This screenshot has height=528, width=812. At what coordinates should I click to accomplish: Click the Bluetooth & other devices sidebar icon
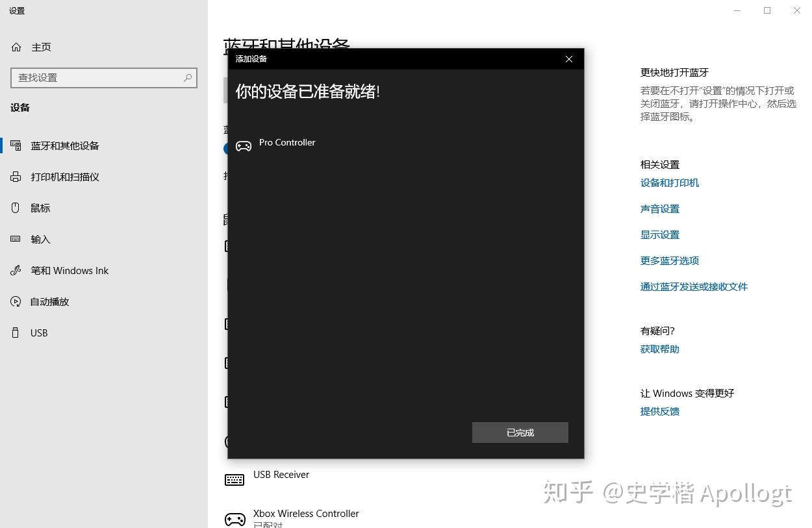tap(16, 145)
